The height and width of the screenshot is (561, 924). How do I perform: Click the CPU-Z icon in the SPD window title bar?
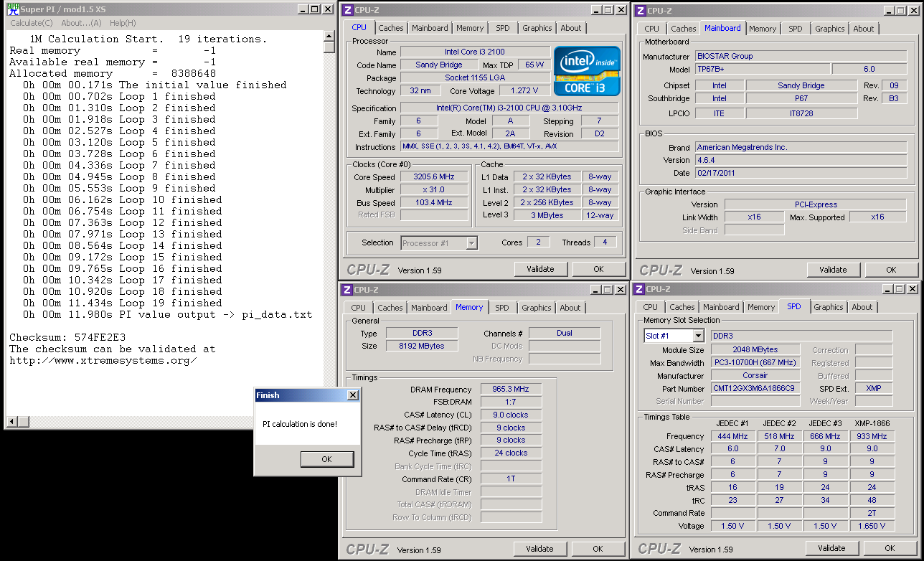tap(638, 289)
